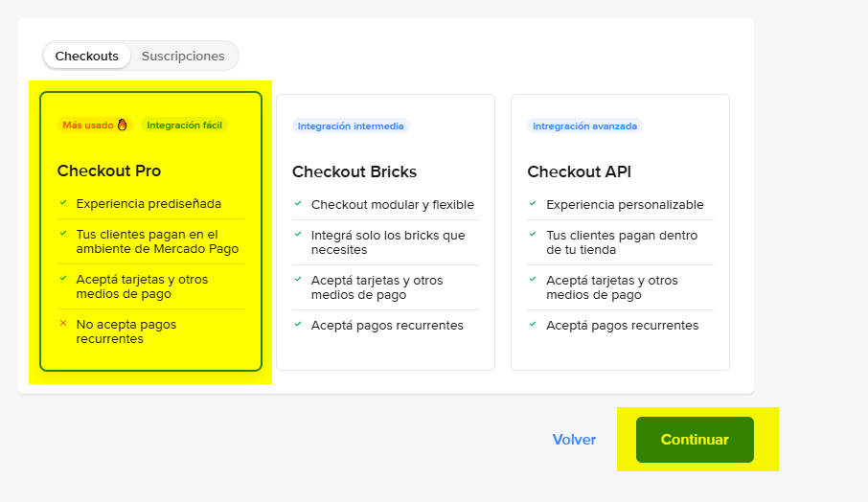Viewport: 868px width, 502px height.
Task: Click the Checkout API heading
Action: tap(579, 172)
